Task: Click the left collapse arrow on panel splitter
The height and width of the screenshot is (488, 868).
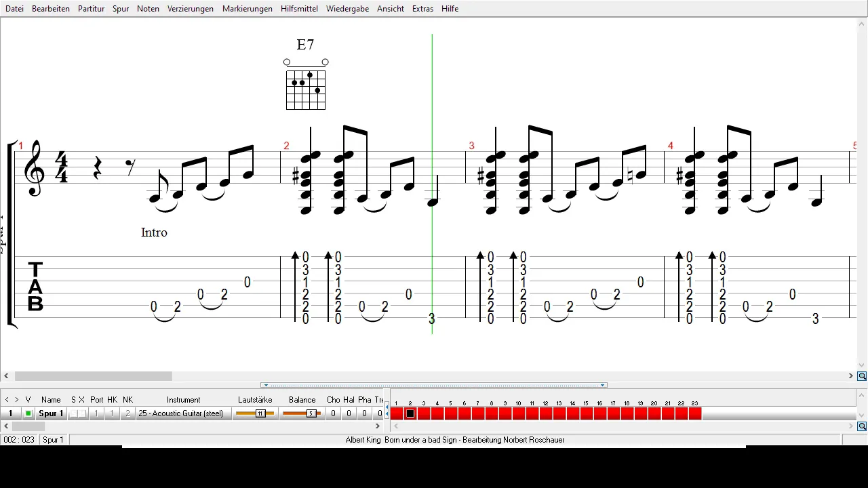Action: click(265, 385)
